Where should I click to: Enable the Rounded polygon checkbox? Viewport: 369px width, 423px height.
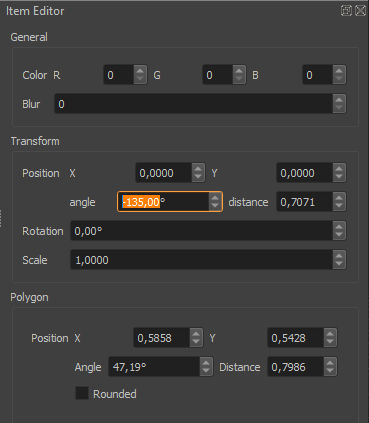82,393
